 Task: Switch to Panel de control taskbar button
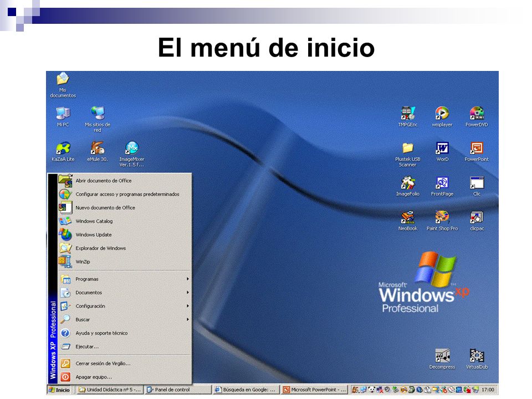[177, 390]
